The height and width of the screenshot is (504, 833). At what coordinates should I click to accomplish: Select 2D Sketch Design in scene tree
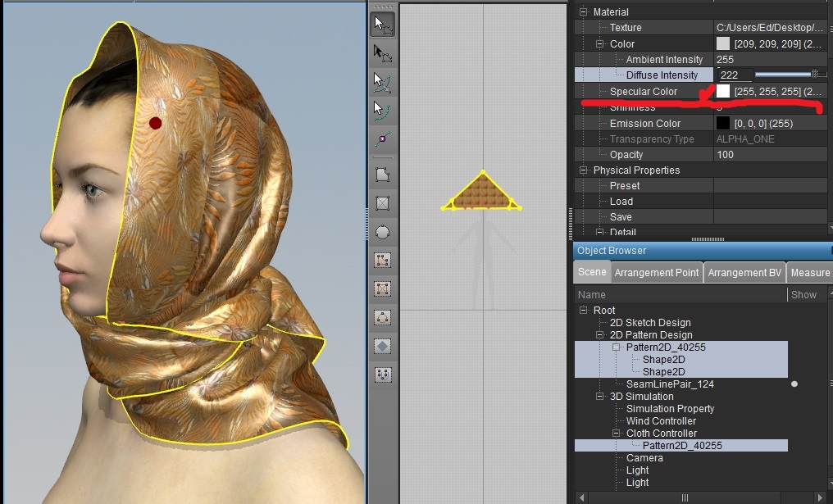[x=649, y=323]
